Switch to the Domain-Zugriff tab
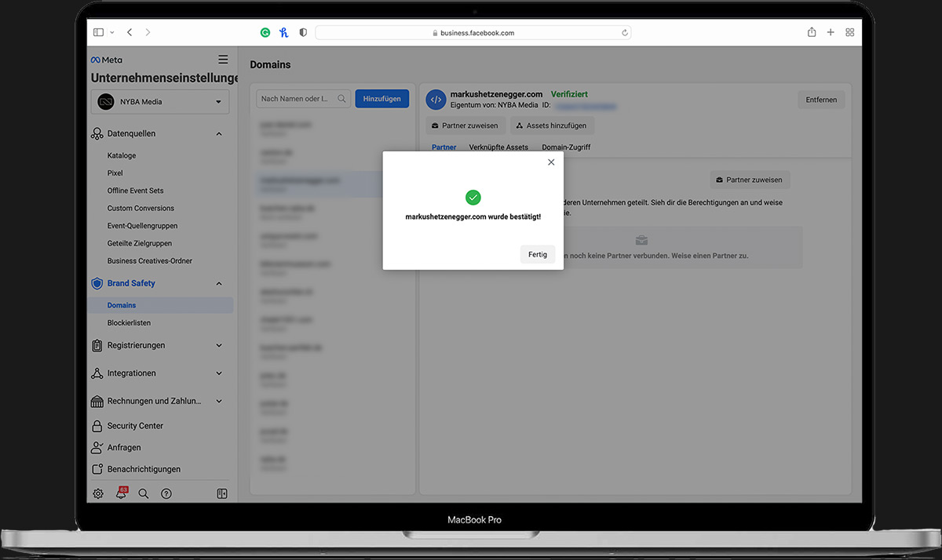 point(566,147)
